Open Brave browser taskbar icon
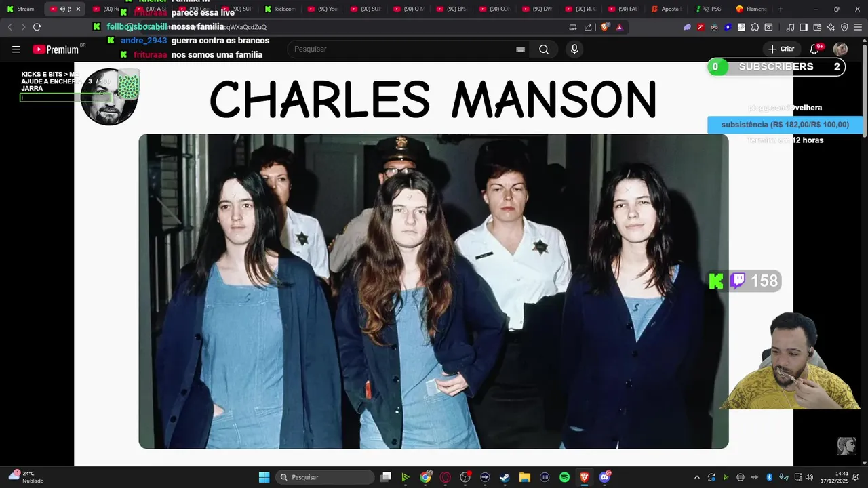Image resolution: width=868 pixels, height=488 pixels. coord(585,477)
